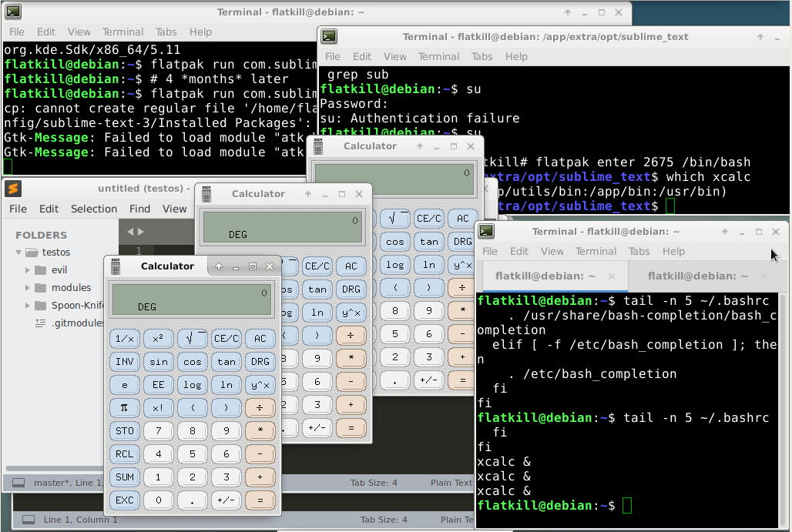792x532 pixels.
Task: Close the first flatkill@debian terminal tab
Action: pyautogui.click(x=612, y=276)
